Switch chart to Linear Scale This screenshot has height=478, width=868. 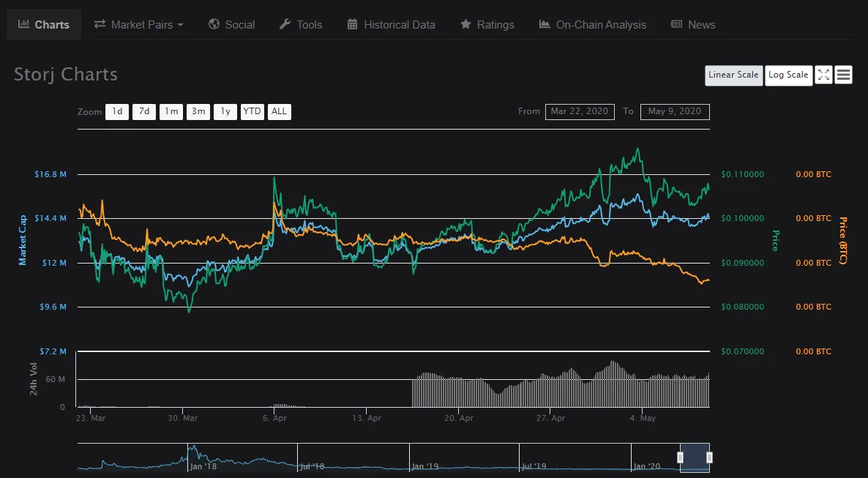[x=733, y=75]
